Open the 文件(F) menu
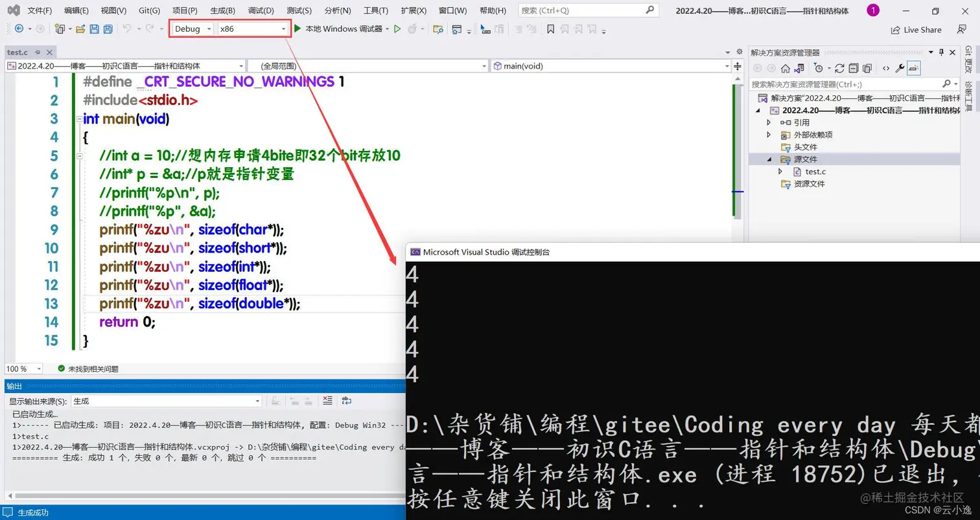The height and width of the screenshot is (520, 980). coord(40,11)
